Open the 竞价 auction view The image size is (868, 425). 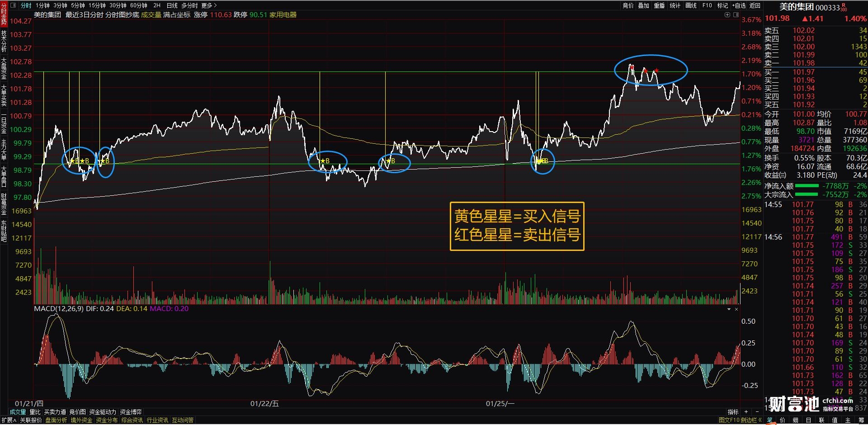tap(628, 5)
